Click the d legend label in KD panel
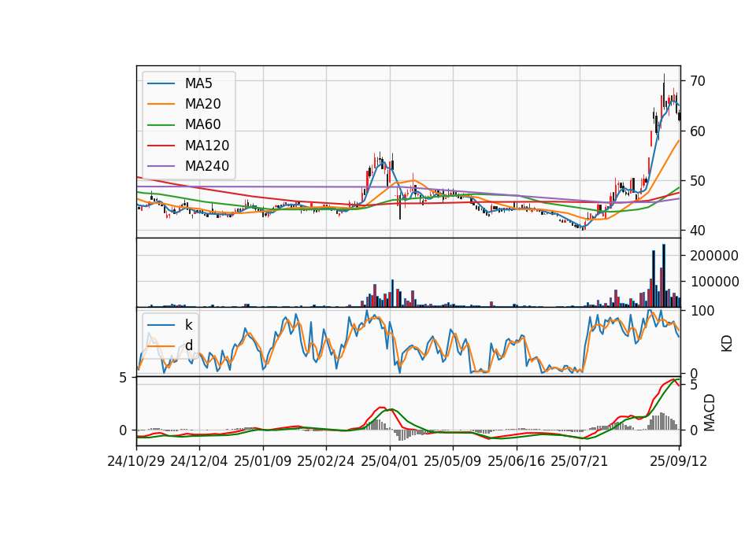Image resolution: width=756 pixels, height=543 pixels. (x=188, y=345)
